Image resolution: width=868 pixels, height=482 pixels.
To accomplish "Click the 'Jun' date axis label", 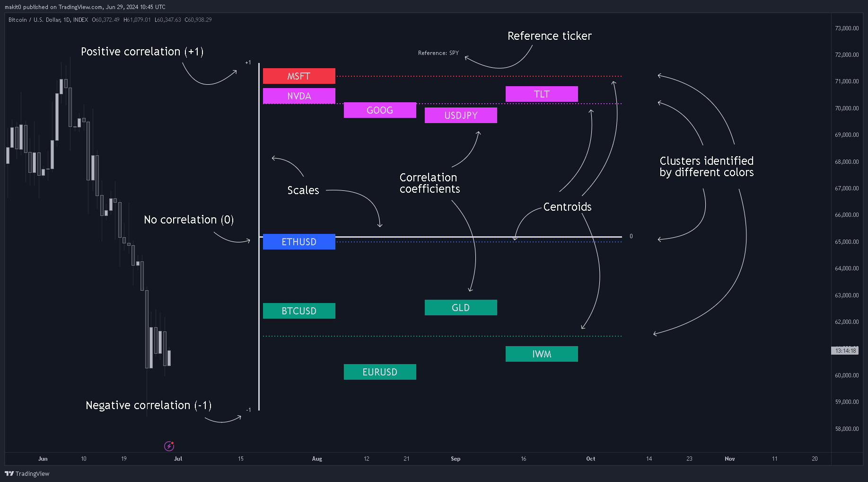I will [43, 459].
